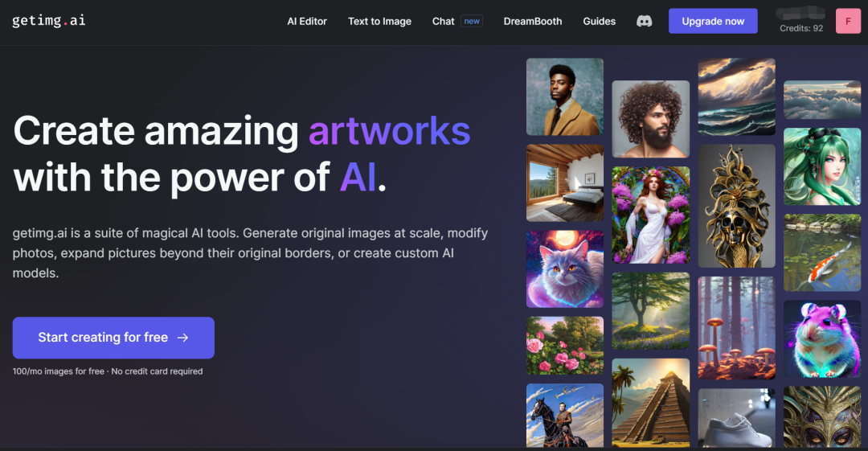Open the space cat artwork thumbnail
This screenshot has width=868, height=451.
[x=565, y=269]
